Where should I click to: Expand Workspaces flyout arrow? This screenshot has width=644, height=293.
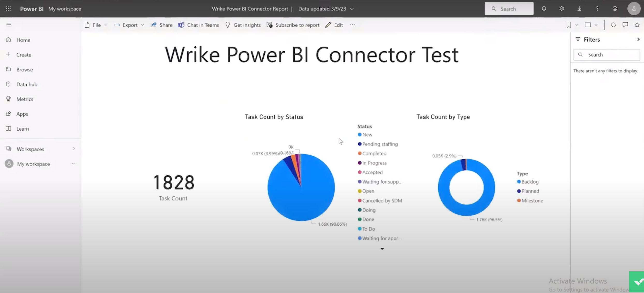coord(74,149)
